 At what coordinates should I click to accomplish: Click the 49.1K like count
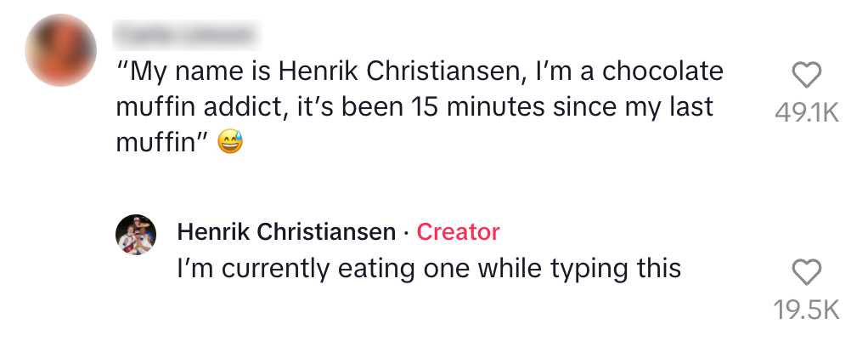click(x=806, y=113)
